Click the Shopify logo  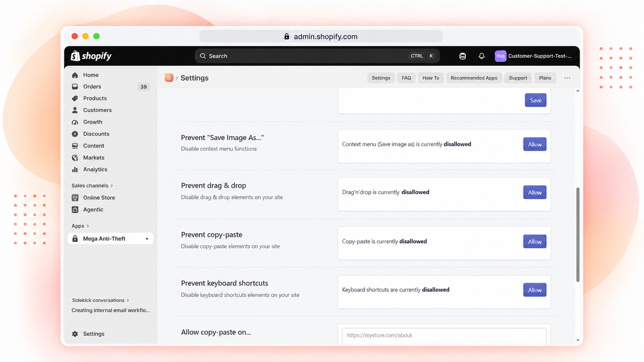[x=91, y=56]
